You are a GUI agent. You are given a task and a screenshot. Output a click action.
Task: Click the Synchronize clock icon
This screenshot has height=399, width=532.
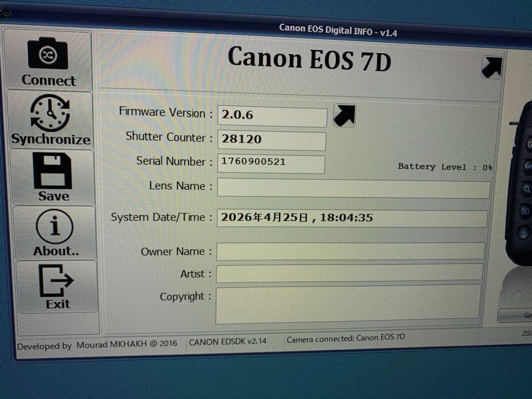[x=50, y=113]
